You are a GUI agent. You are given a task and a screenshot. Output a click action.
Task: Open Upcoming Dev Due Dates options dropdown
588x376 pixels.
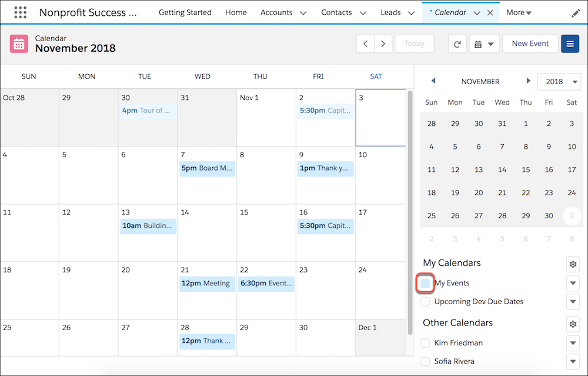573,302
